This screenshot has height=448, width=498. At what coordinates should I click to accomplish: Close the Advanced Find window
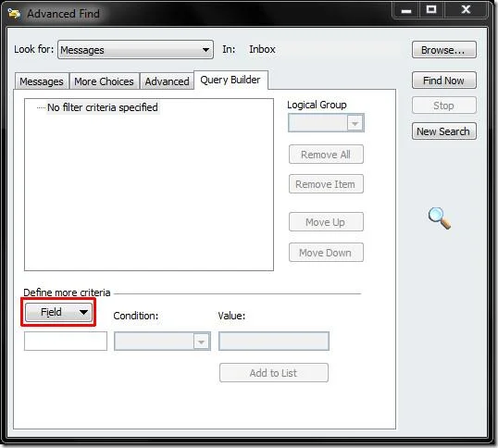(466, 10)
